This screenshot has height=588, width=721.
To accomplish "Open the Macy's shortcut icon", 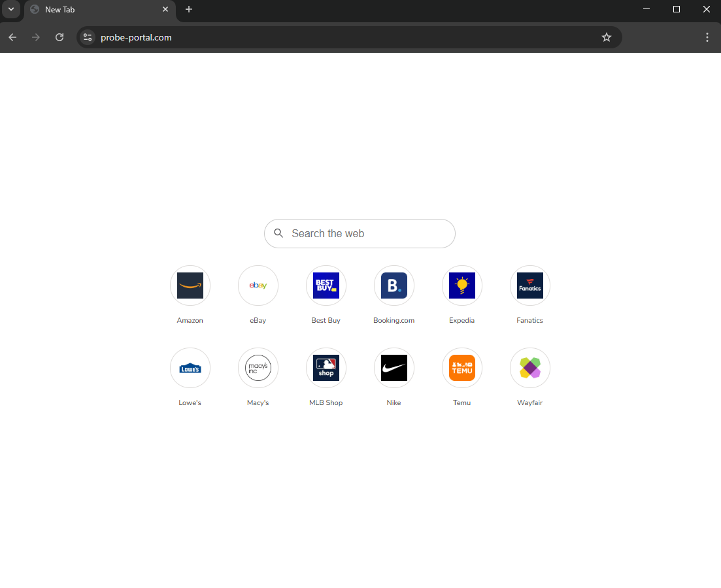I will (x=258, y=368).
